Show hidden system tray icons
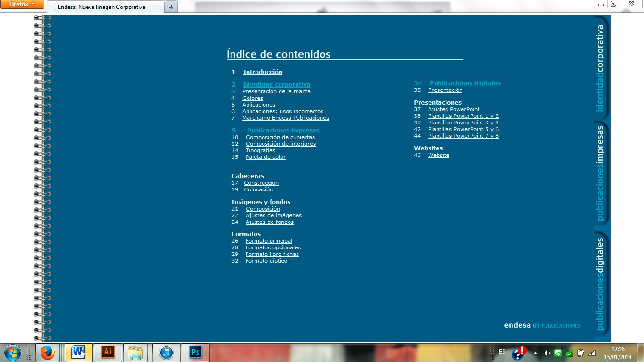Image resolution: width=644 pixels, height=362 pixels. [535, 353]
